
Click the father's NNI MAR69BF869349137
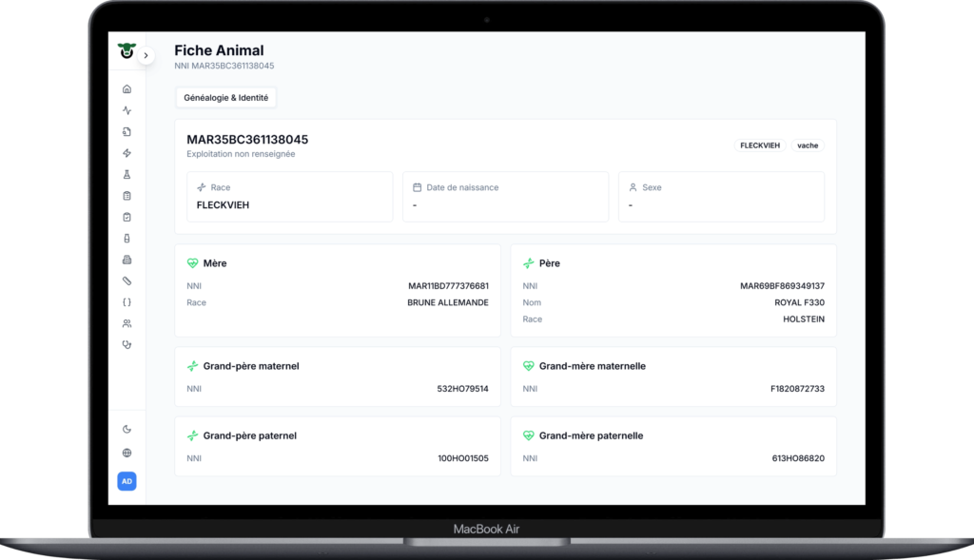tap(782, 286)
